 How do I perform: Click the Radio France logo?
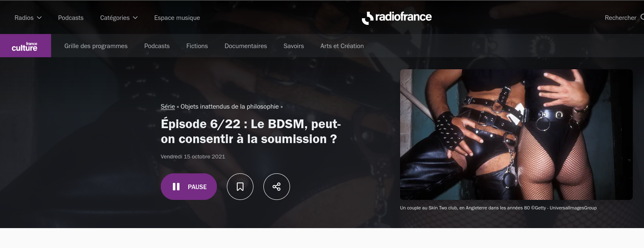(396, 17)
